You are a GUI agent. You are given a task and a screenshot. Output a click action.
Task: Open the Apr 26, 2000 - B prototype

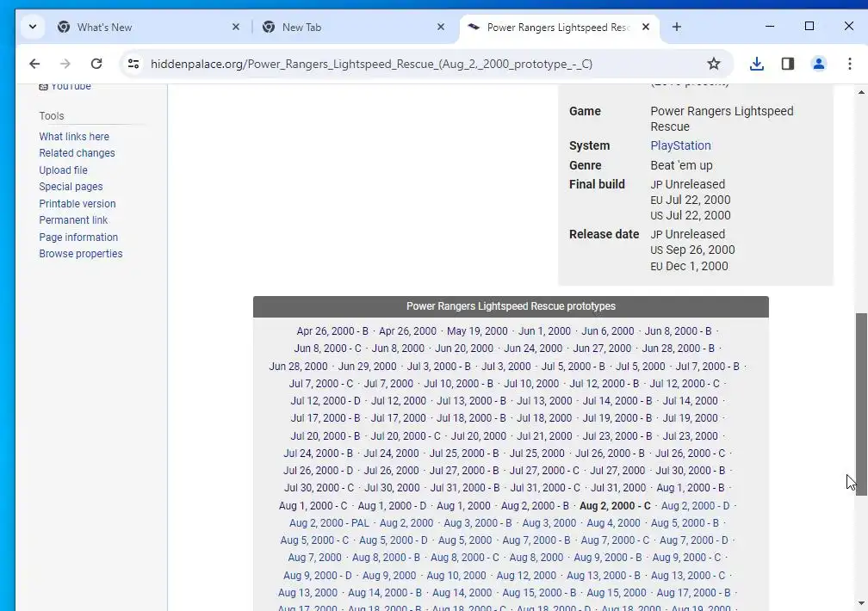click(332, 331)
